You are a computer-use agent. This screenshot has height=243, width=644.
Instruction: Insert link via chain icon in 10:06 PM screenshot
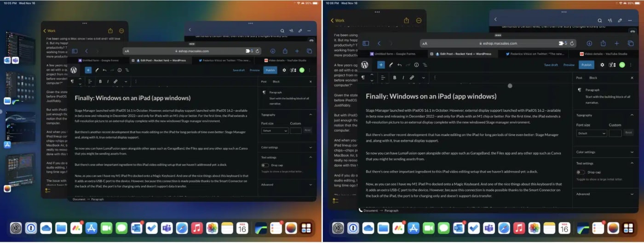point(412,78)
